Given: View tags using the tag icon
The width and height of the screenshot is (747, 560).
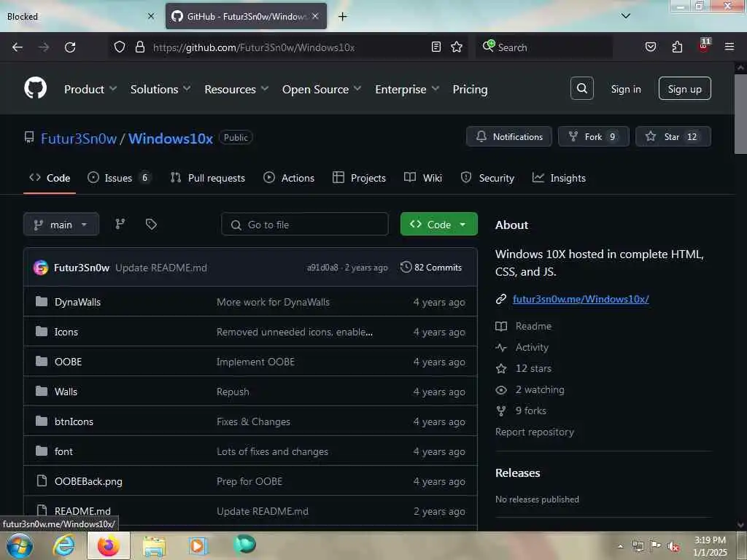Looking at the screenshot, I should [151, 224].
